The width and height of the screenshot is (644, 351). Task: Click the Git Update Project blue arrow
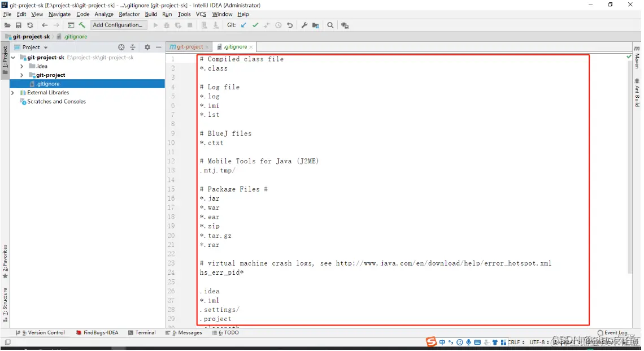[x=243, y=25]
